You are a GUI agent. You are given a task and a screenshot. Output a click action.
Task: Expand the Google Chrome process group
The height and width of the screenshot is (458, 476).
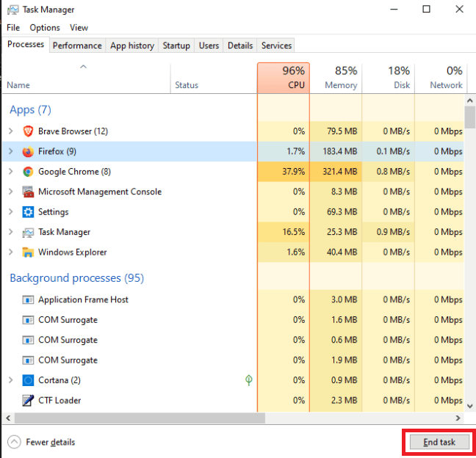pyautogui.click(x=10, y=172)
